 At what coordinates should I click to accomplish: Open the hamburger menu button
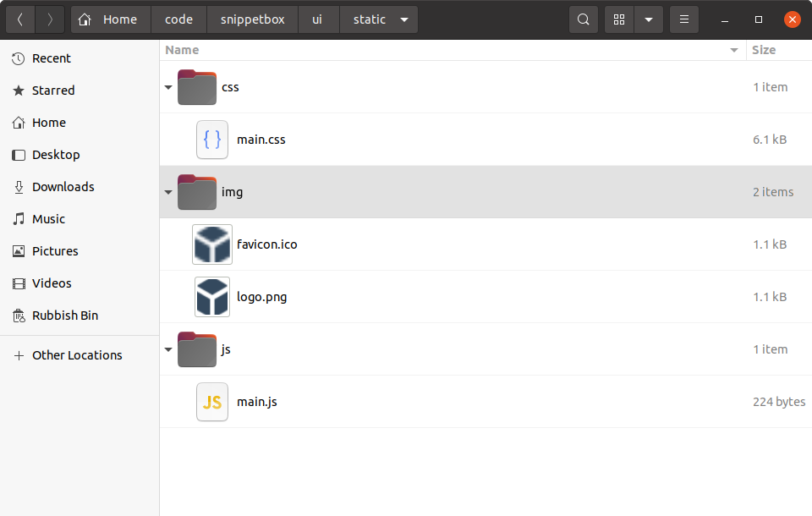(684, 19)
